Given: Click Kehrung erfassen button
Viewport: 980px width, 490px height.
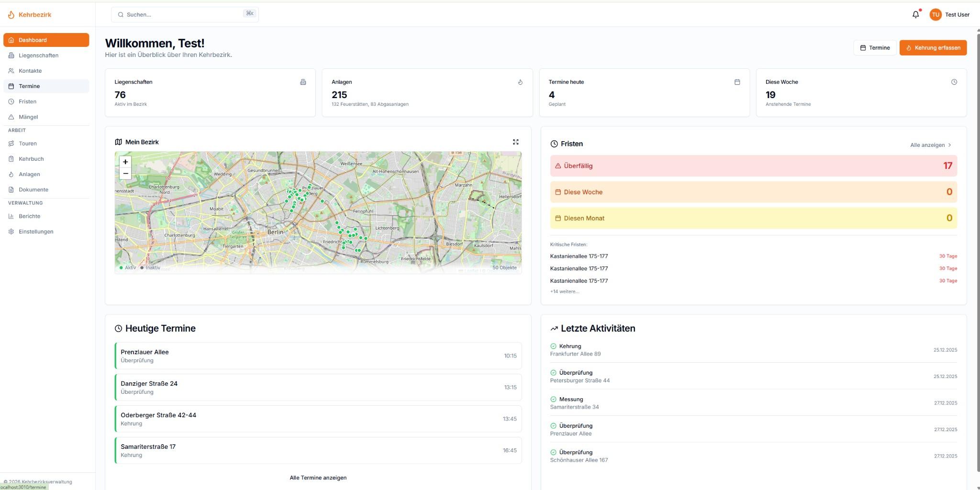Looking at the screenshot, I should point(933,47).
